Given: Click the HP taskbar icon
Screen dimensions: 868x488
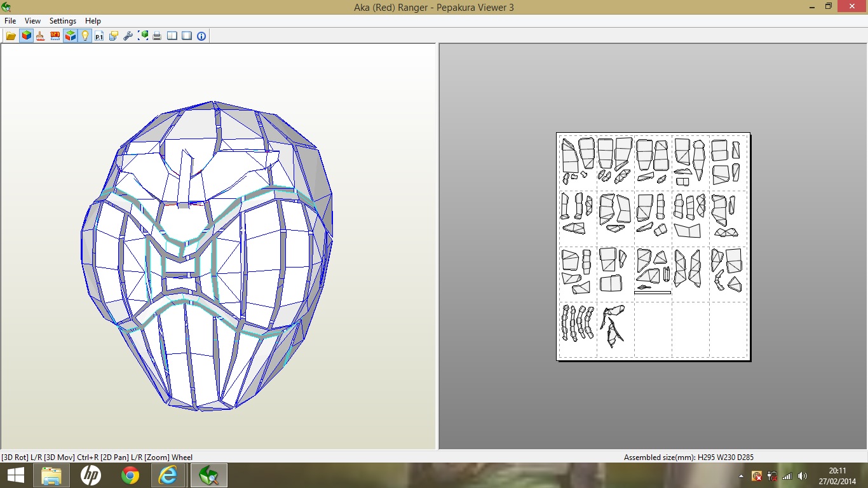Looking at the screenshot, I should [91, 475].
